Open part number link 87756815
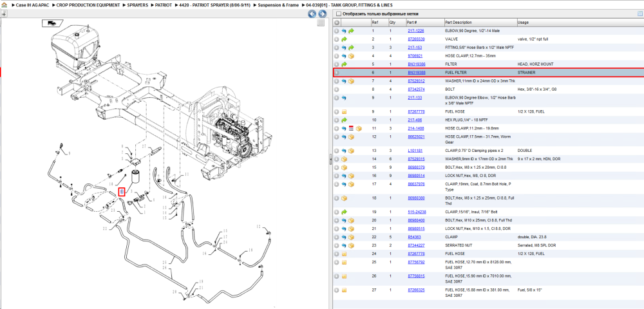This screenshot has height=309, width=644. tap(416, 276)
